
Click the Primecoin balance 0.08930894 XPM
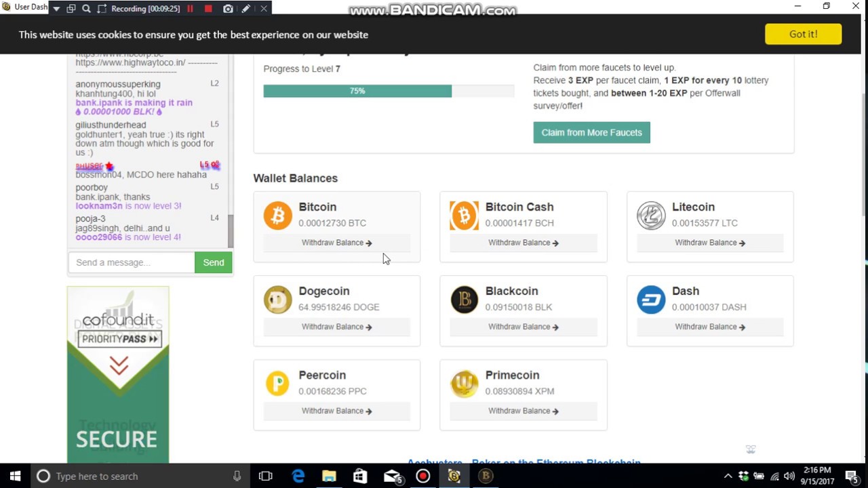point(519,391)
